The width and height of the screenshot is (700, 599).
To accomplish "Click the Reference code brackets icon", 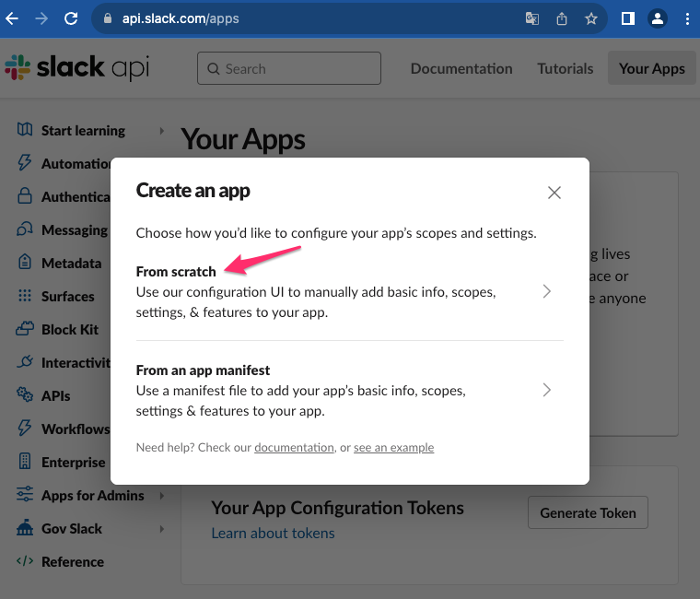I will tap(25, 560).
